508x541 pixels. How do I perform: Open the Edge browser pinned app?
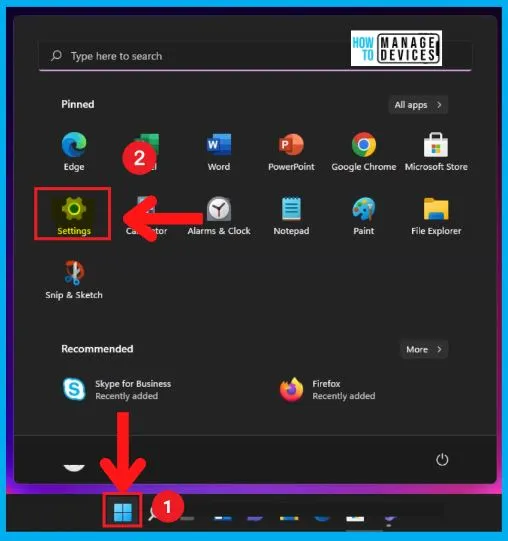click(x=74, y=151)
